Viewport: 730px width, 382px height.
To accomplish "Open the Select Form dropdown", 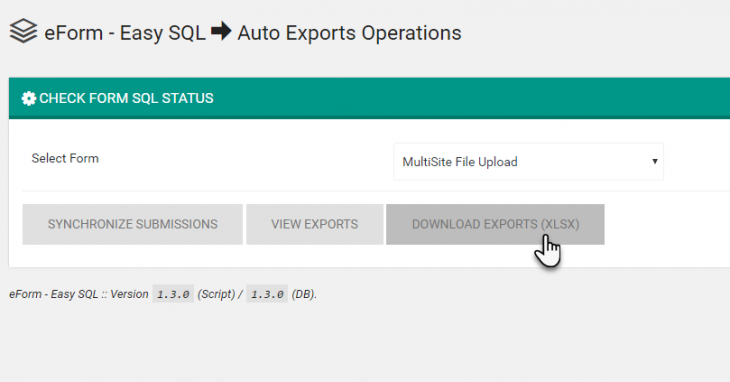I will coord(528,162).
